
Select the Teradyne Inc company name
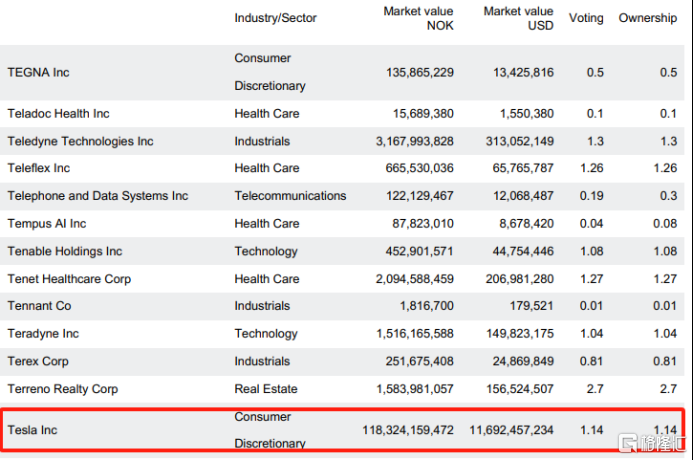click(41, 334)
